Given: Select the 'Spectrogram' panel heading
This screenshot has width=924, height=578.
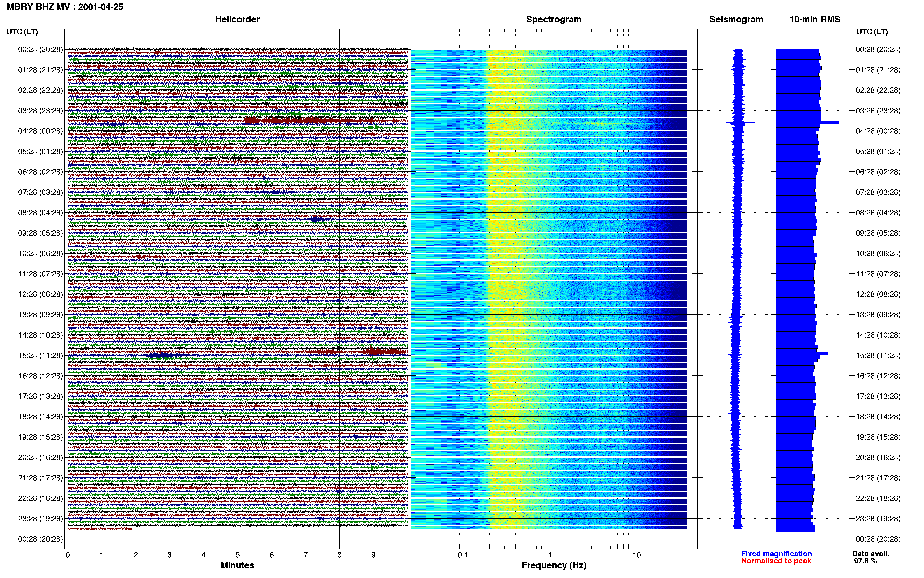Looking at the screenshot, I should point(554,20).
